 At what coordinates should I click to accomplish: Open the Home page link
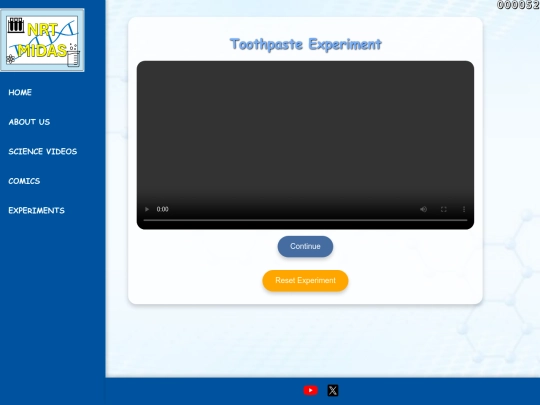point(20,92)
